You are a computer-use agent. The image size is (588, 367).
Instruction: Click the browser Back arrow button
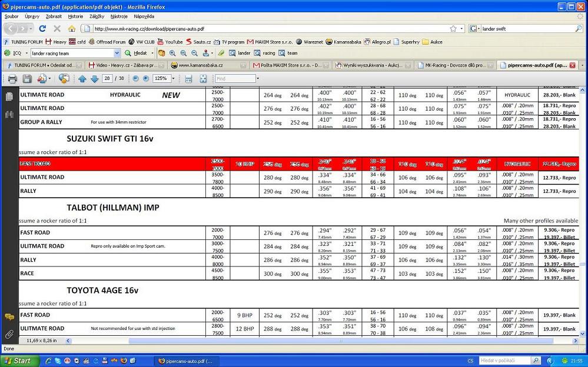point(11,28)
